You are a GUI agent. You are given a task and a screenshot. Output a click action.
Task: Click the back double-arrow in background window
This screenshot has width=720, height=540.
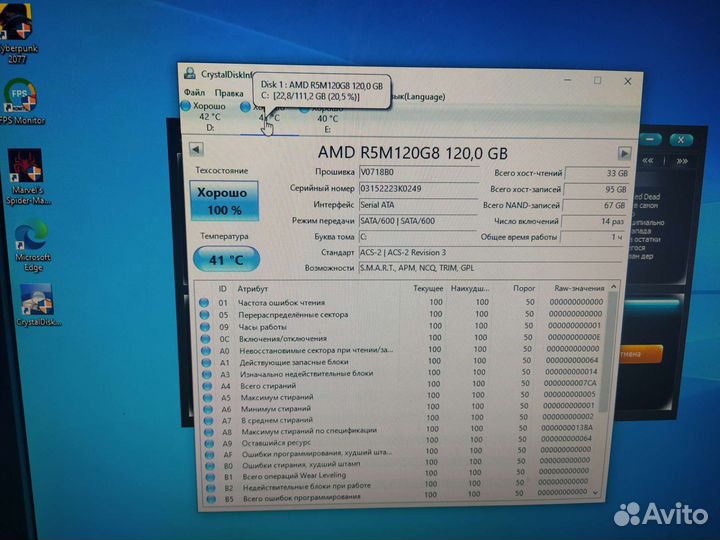(648, 160)
